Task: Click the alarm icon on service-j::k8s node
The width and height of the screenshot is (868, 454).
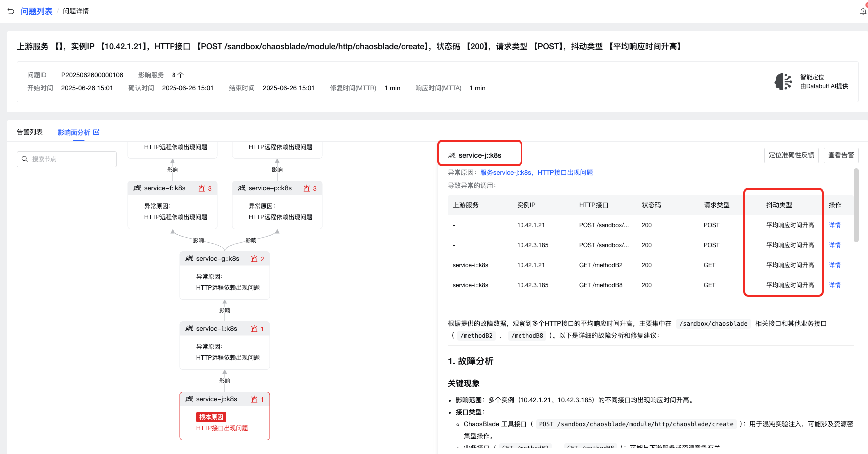Action: [254, 399]
